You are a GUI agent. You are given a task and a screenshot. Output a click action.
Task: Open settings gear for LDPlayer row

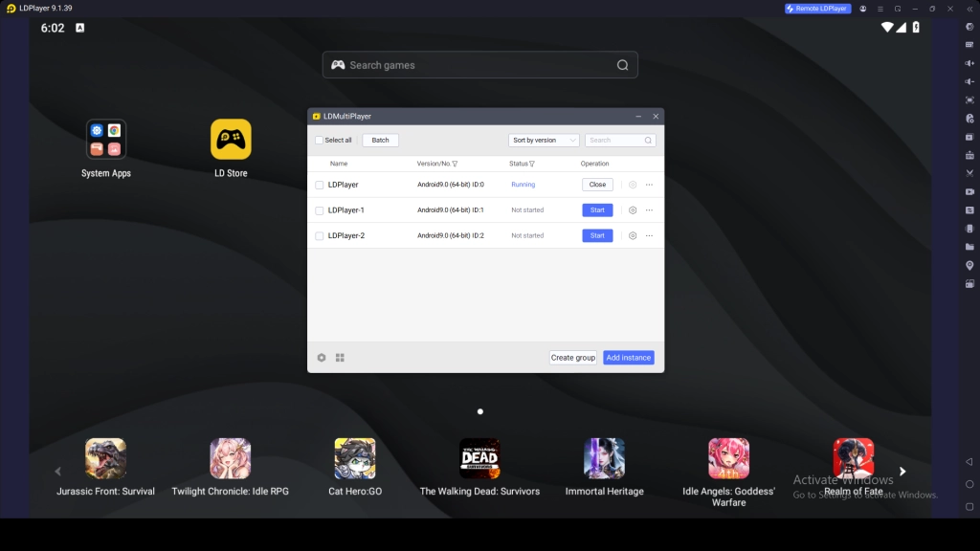[633, 185]
